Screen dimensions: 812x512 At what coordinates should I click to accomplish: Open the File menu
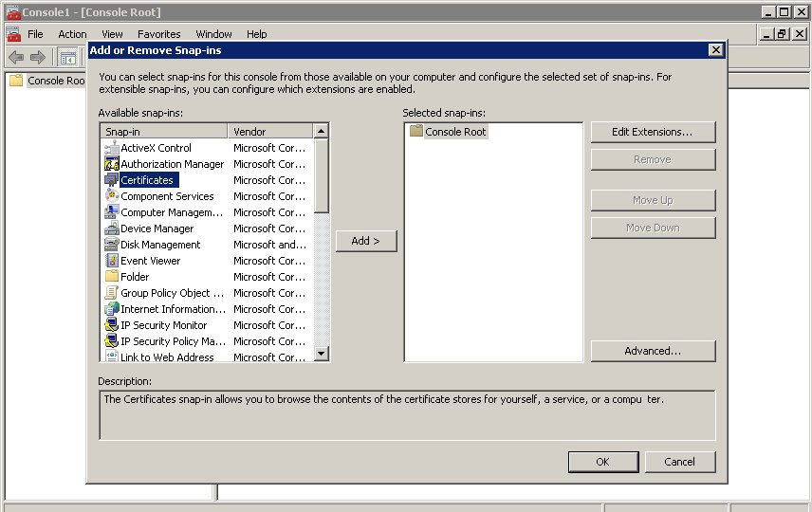tap(35, 34)
